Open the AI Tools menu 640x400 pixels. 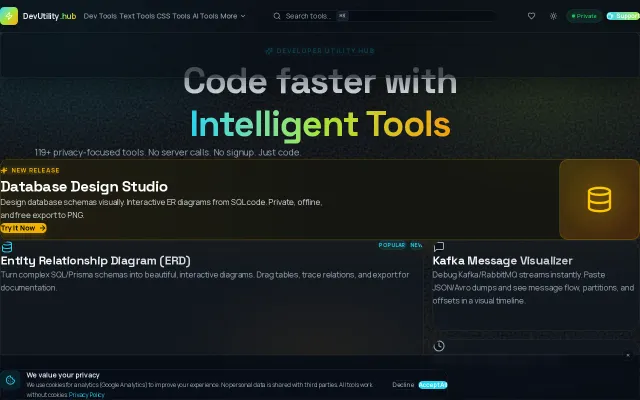tap(205, 16)
